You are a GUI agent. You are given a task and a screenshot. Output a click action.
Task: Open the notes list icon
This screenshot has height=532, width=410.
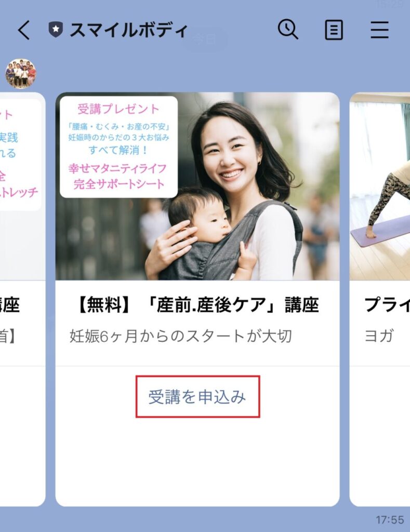coord(334,30)
